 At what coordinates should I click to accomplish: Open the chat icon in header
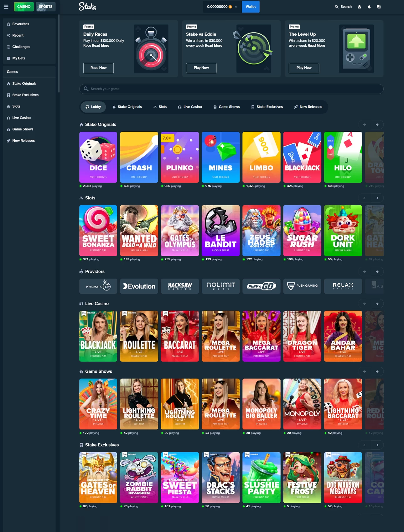[379, 7]
